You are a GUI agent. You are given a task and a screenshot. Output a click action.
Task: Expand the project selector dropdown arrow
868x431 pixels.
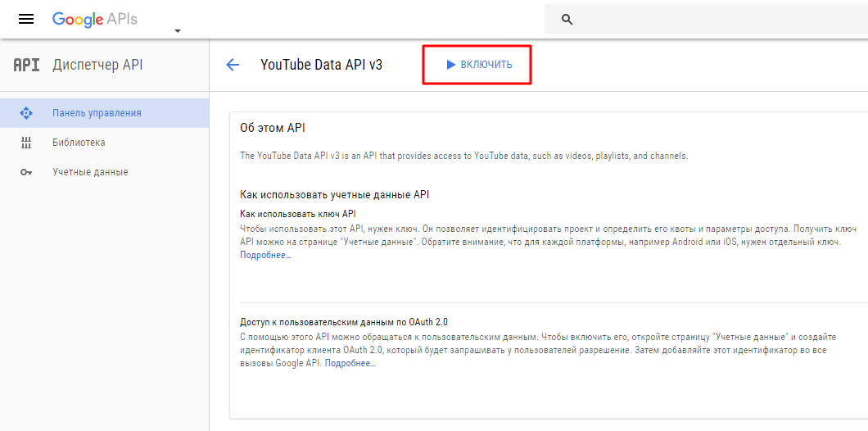pyautogui.click(x=177, y=31)
